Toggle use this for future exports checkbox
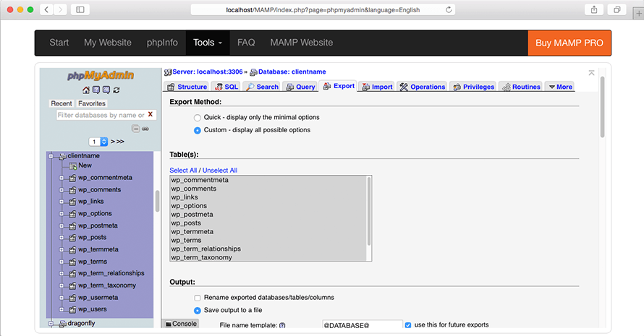Screen dimensions: 644x336 (408, 325)
